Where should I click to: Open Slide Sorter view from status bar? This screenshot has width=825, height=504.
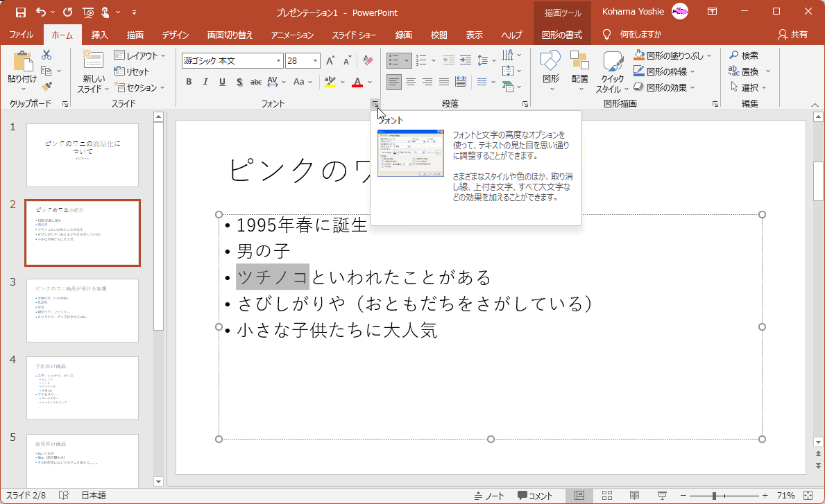tap(606, 496)
